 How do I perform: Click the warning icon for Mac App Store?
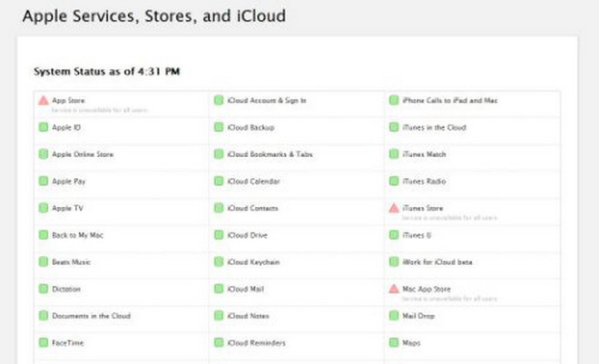click(x=393, y=289)
